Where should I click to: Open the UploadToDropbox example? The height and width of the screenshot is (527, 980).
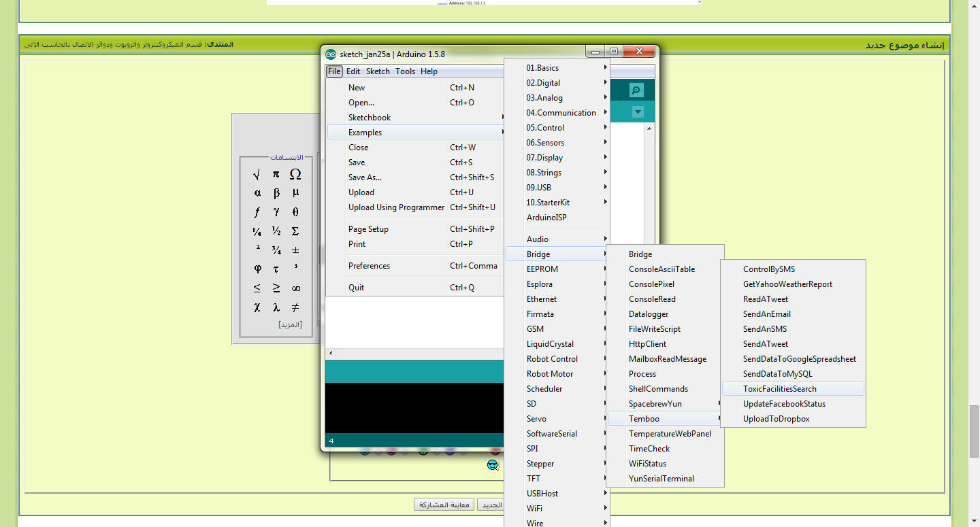[x=793, y=419]
